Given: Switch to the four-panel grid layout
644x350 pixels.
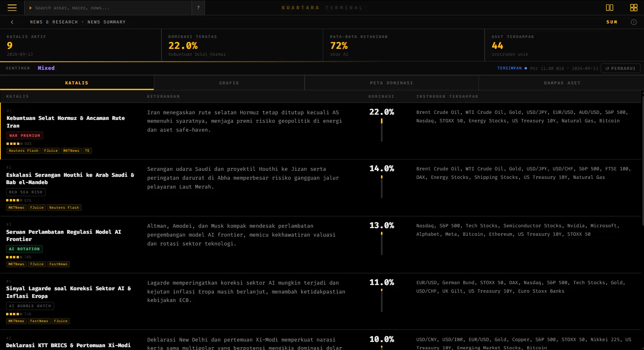Looking at the screenshot, I should click(634, 8).
